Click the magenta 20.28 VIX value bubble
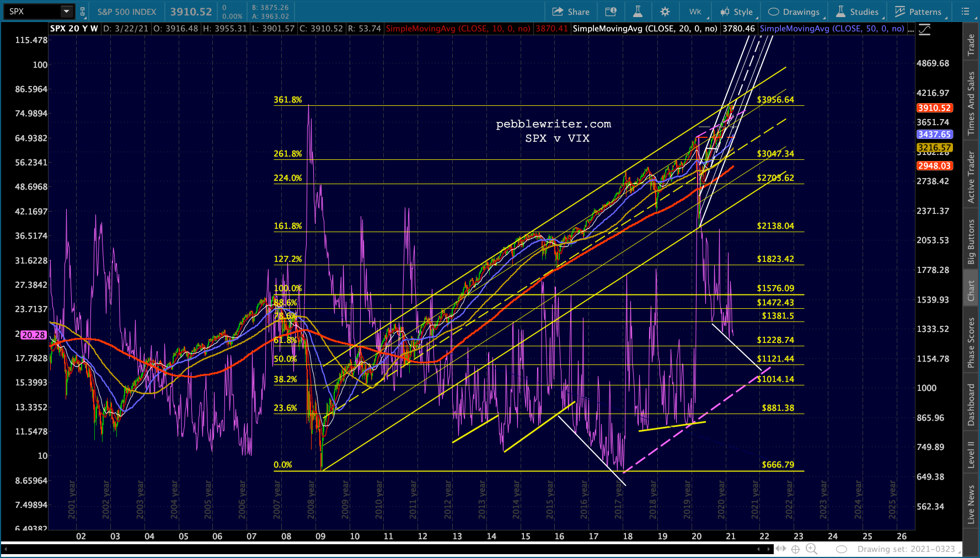This screenshot has height=558, width=980. (34, 335)
